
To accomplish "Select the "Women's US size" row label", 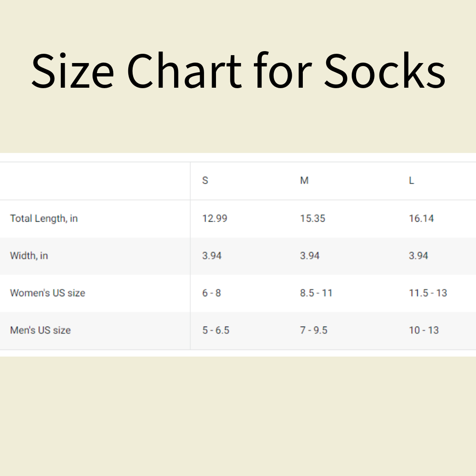I will (x=48, y=293).
